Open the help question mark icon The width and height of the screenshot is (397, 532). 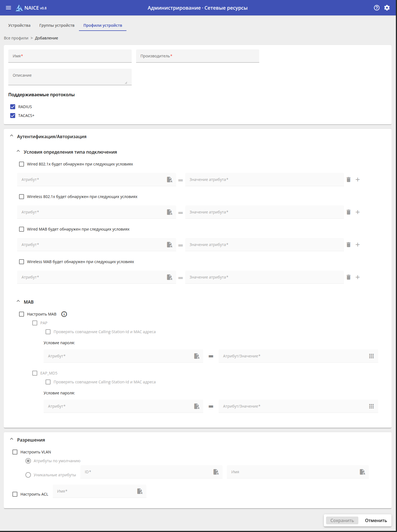(x=377, y=8)
